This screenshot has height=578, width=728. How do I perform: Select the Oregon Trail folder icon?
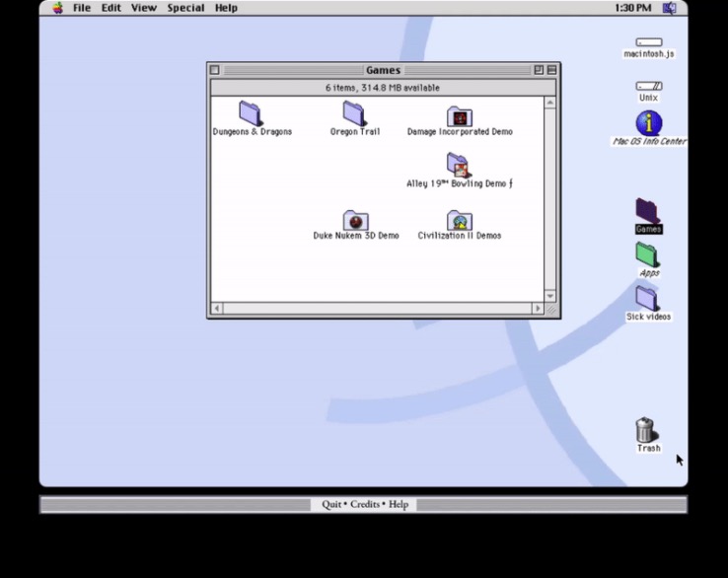pos(355,113)
